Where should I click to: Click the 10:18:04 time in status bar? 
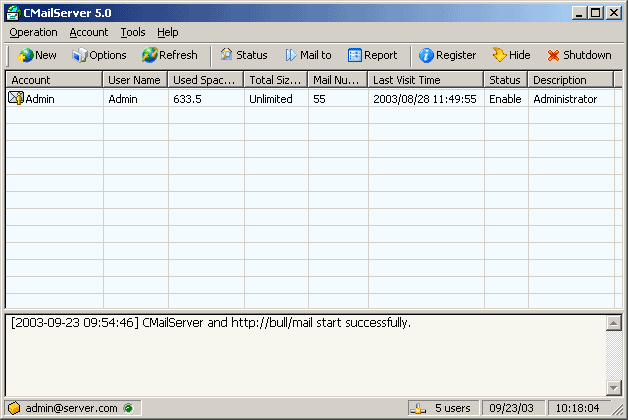click(577, 408)
